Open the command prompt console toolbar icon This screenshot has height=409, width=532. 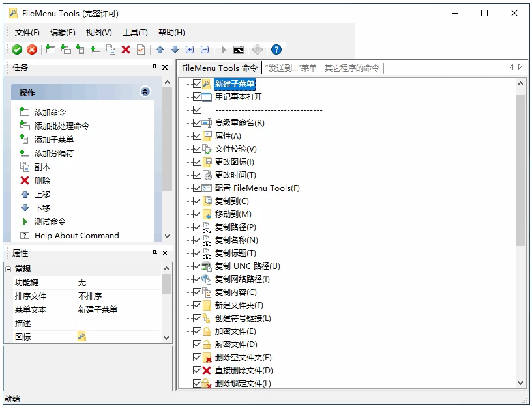tap(239, 49)
